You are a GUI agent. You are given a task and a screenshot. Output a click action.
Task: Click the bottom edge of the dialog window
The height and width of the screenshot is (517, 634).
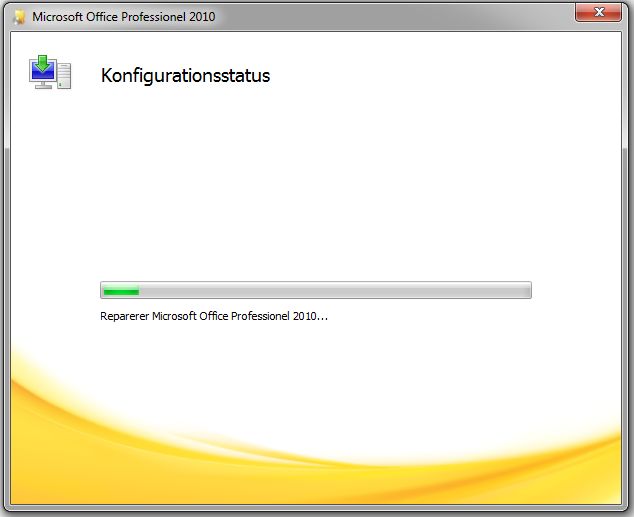click(x=316, y=513)
